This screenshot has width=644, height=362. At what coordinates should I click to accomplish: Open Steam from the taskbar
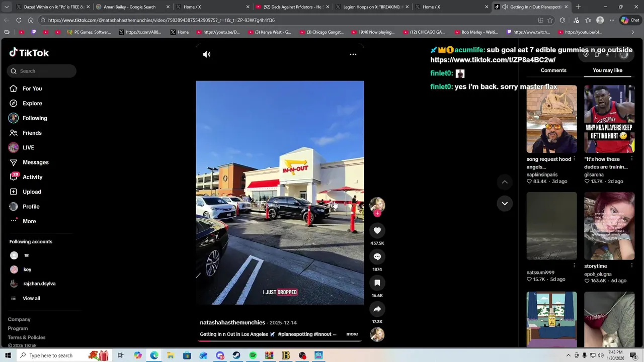tap(236, 355)
